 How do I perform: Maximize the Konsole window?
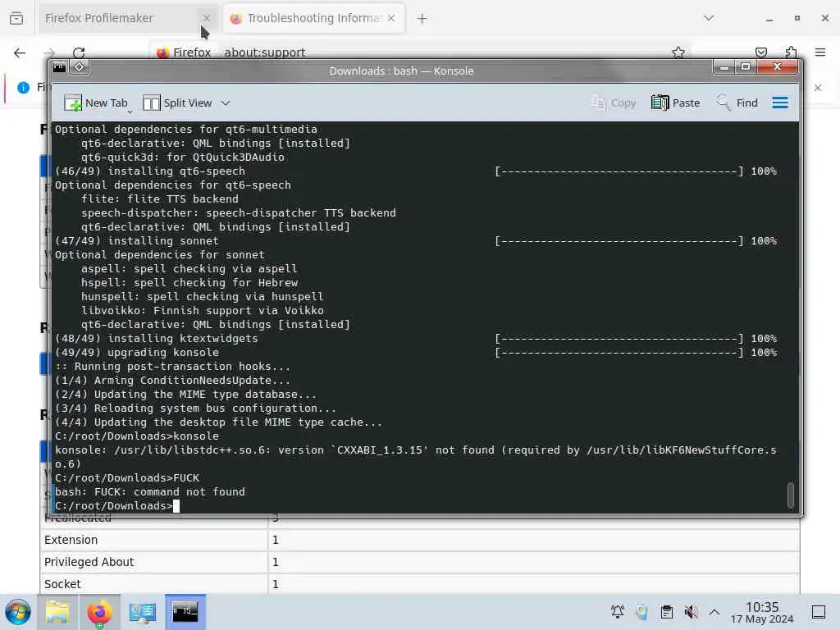pyautogui.click(x=745, y=67)
